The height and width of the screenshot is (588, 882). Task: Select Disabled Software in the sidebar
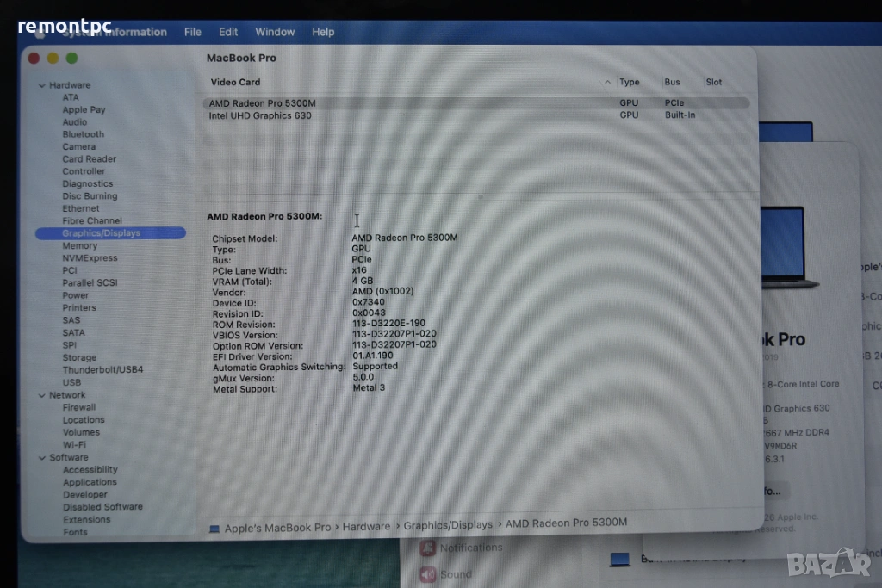click(x=102, y=507)
